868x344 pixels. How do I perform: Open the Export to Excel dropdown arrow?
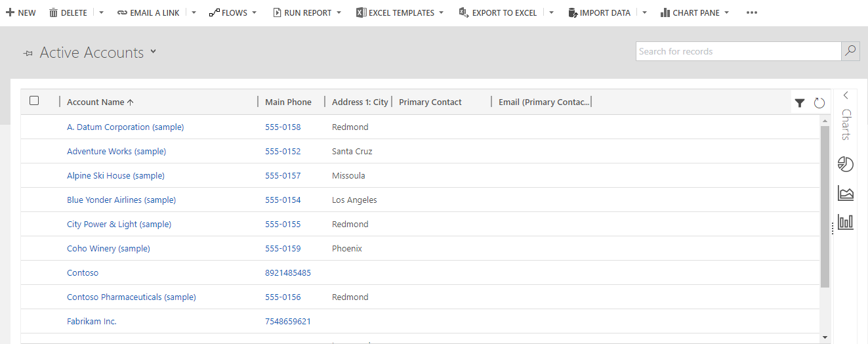(x=551, y=12)
